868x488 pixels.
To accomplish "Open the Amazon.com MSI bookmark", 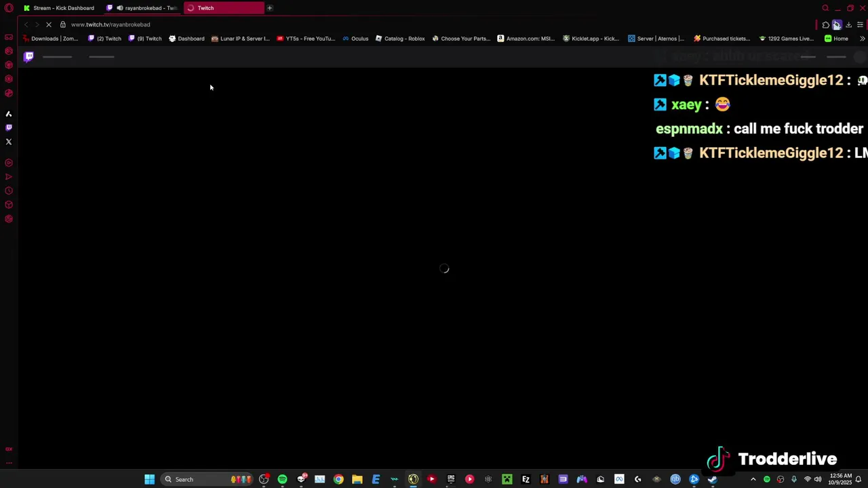I will (526, 39).
